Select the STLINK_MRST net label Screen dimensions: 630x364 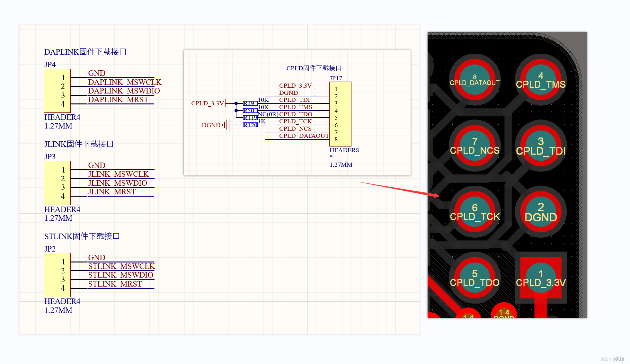pos(115,284)
